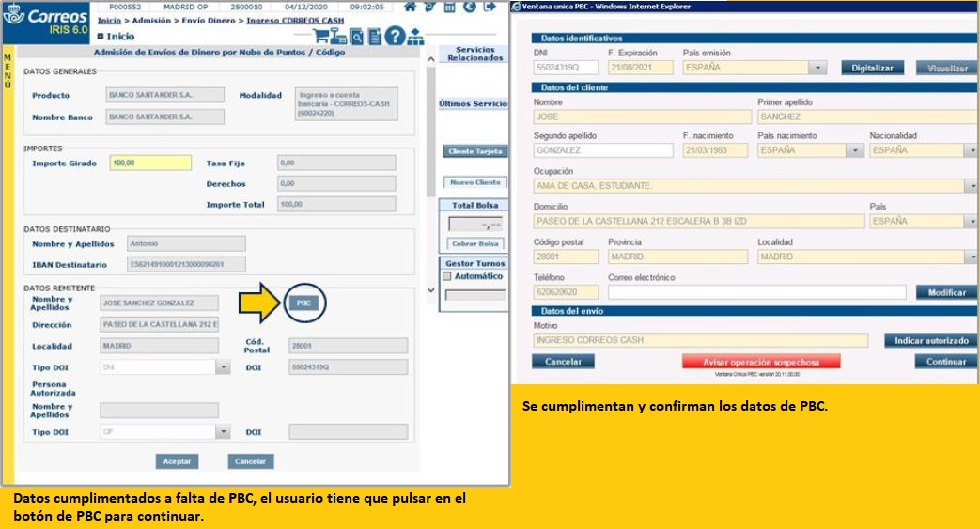980x529 pixels.
Task: Click the Inicio breadcrumb link
Action: [x=109, y=21]
